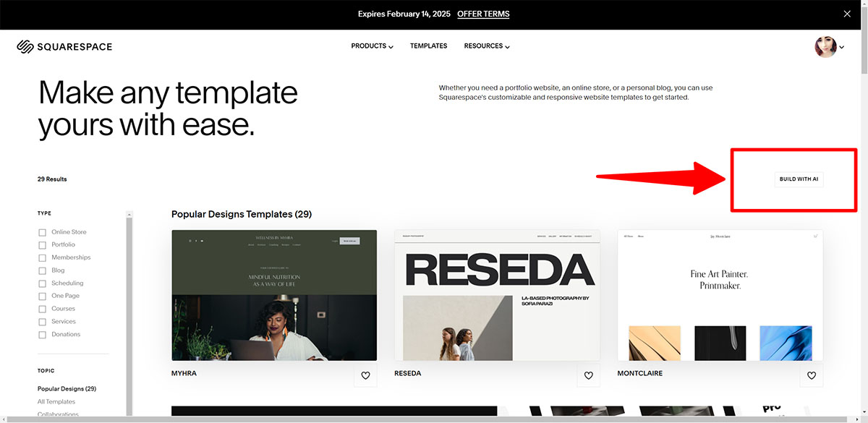Enable the Online Store filter
Image resolution: width=868 pixels, height=423 pixels.
[x=42, y=231]
